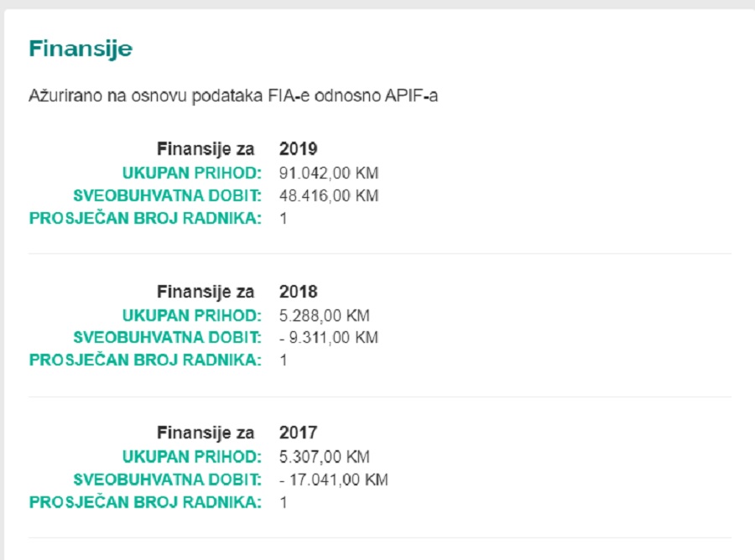Click 2018 PROSJEČAN BROJ RADNIKA label
Viewport: 755px width, 560px height.
point(145,360)
